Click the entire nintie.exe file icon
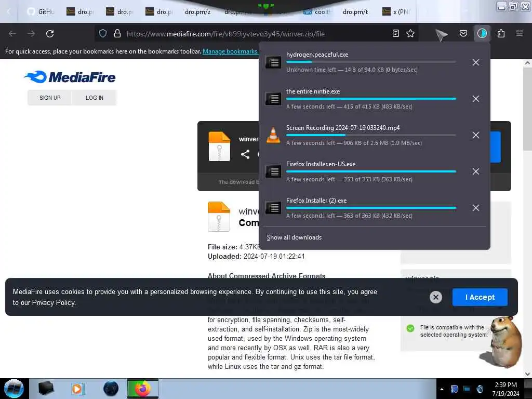This screenshot has width=532, height=399. 273,98
